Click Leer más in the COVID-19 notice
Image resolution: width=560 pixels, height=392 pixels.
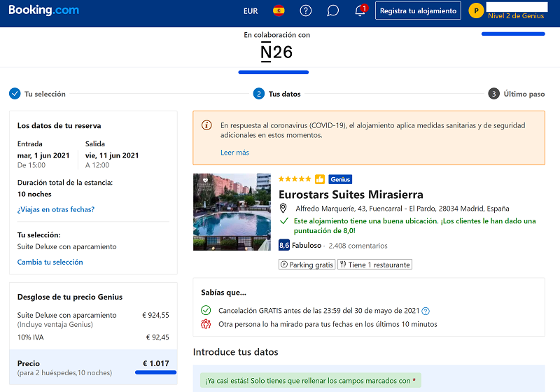(x=234, y=153)
